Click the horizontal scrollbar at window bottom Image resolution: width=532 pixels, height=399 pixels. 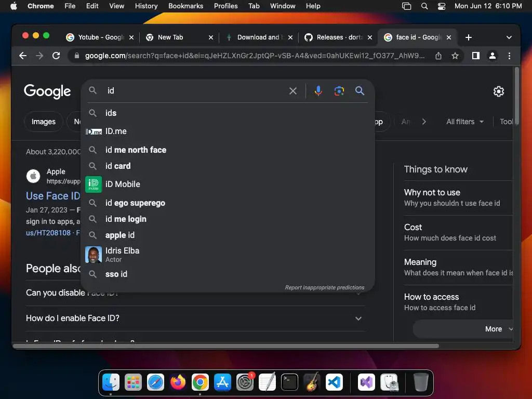coord(226,345)
